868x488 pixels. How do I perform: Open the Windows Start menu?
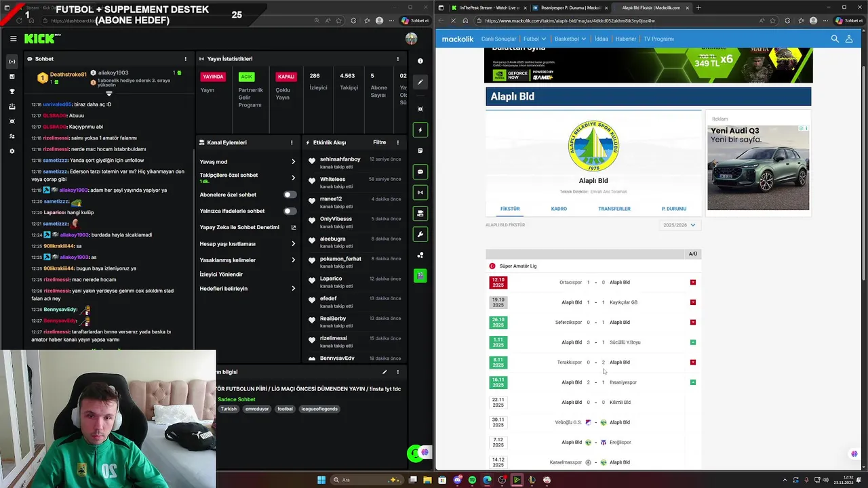coord(321,480)
